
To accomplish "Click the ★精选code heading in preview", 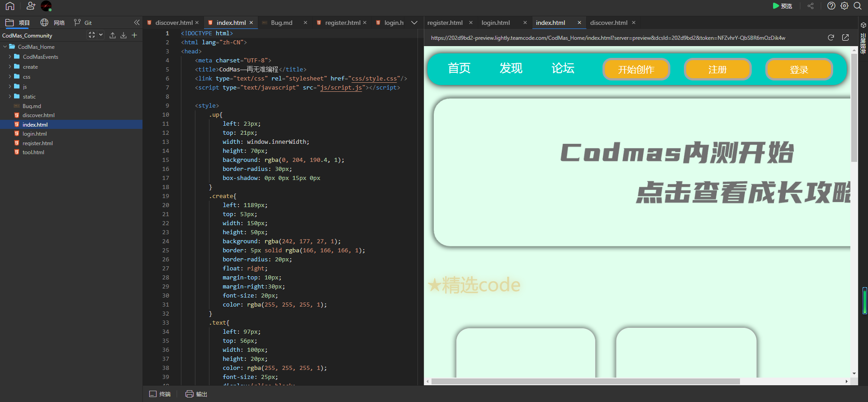I will tap(474, 285).
